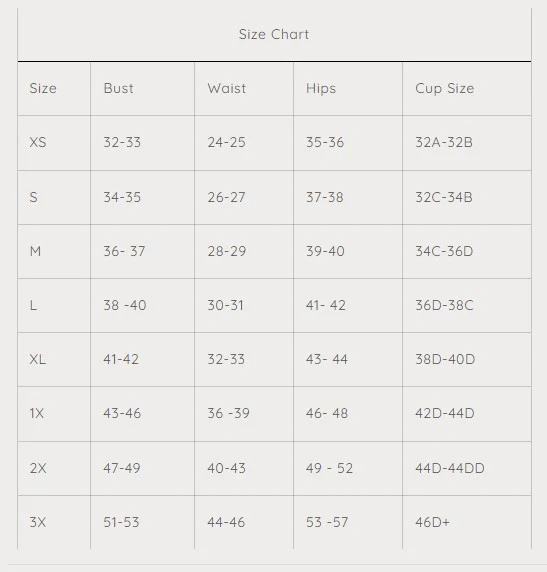Select the XL size row label
This screenshot has width=547, height=572.
click(38, 359)
